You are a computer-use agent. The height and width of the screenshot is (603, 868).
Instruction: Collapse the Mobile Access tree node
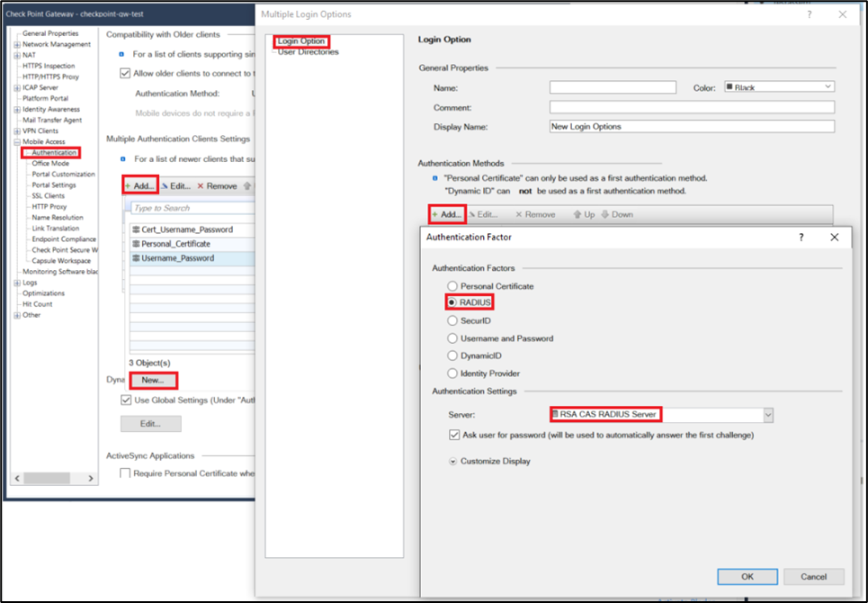pos(16,142)
